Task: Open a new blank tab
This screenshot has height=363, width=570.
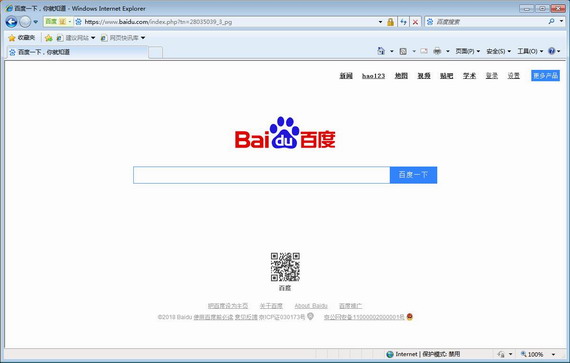Action: [x=156, y=52]
